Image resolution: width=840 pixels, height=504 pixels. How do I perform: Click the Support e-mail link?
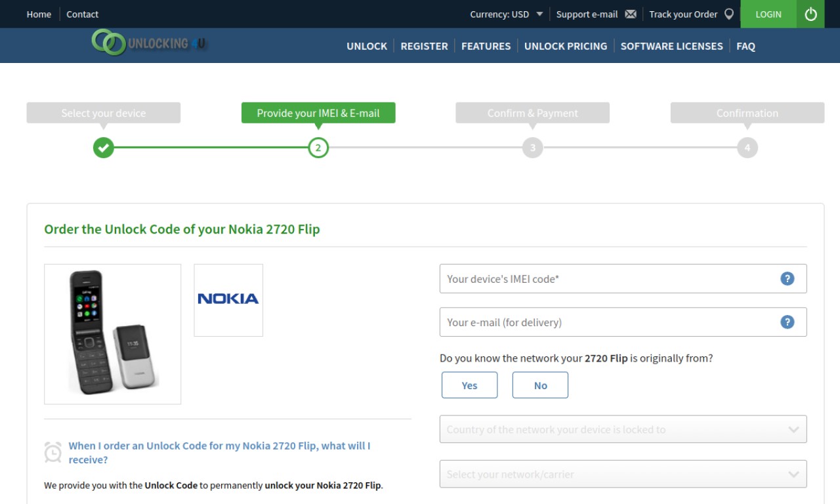[x=587, y=14]
